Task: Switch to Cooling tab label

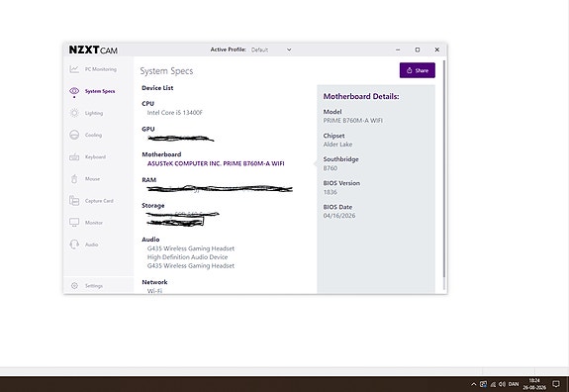Action: tap(93, 135)
